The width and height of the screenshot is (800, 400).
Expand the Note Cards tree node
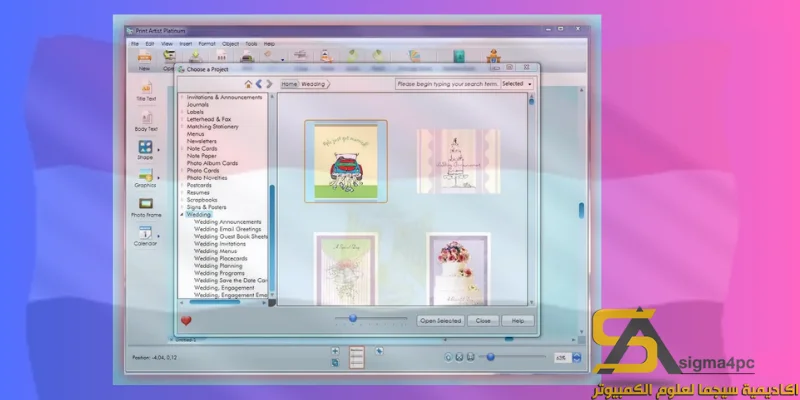click(182, 148)
